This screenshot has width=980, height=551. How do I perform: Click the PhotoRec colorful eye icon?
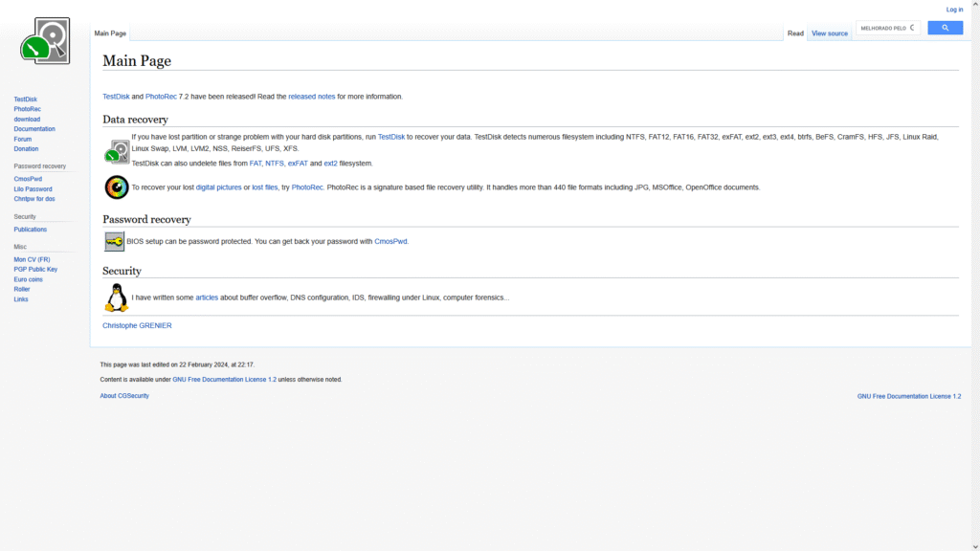point(117,187)
